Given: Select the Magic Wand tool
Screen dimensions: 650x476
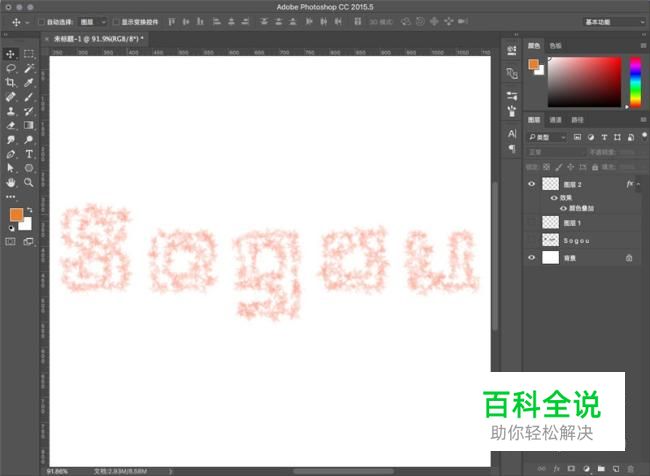Looking at the screenshot, I should [x=29, y=68].
